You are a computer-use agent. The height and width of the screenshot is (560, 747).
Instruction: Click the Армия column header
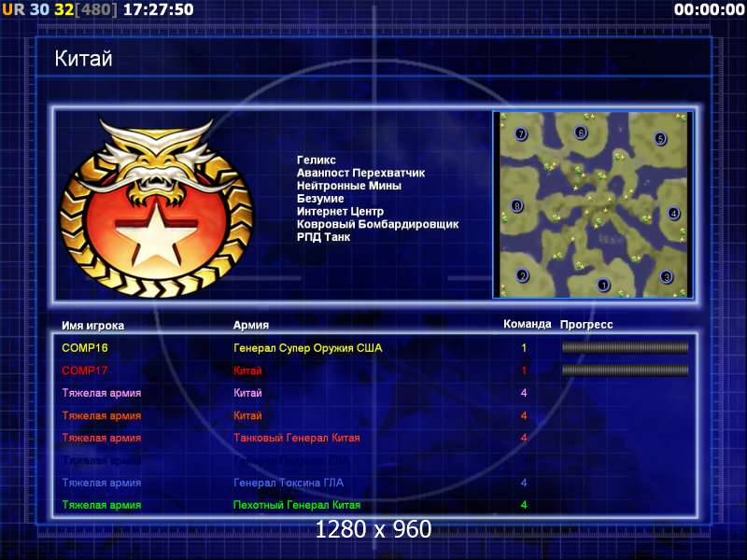(251, 325)
